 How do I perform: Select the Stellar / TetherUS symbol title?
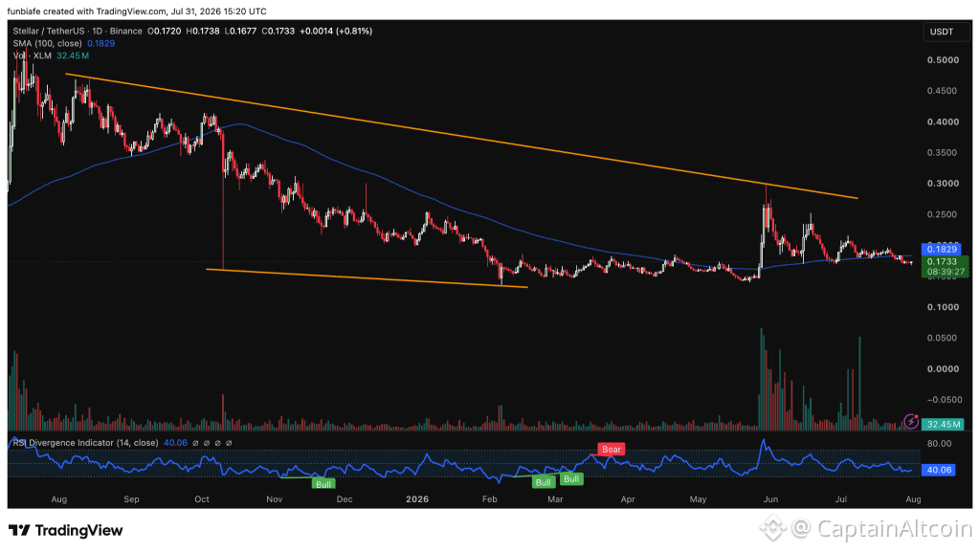click(78, 31)
